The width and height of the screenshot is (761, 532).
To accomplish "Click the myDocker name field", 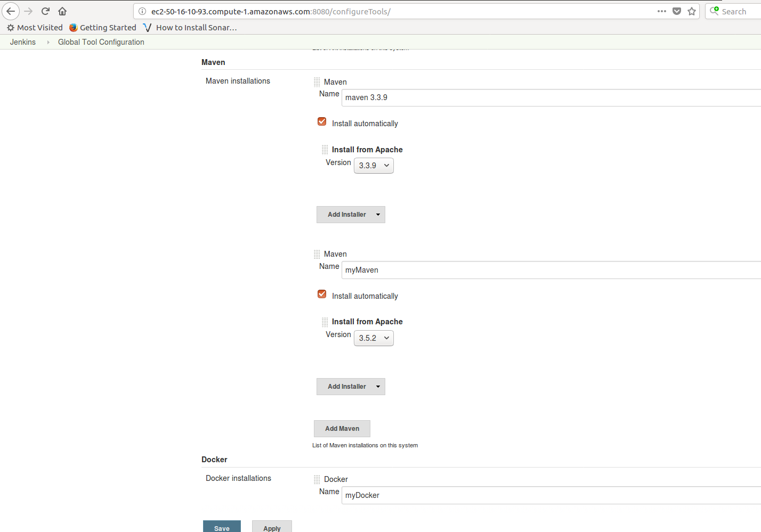I will point(551,495).
